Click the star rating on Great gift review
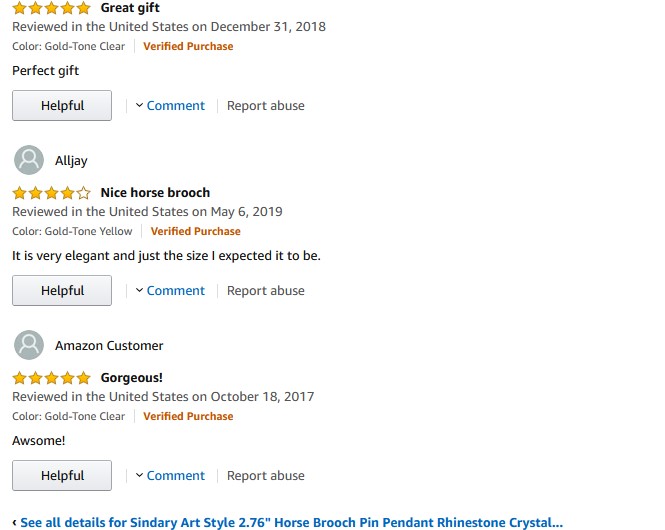This screenshot has width=665, height=530. coord(51,8)
